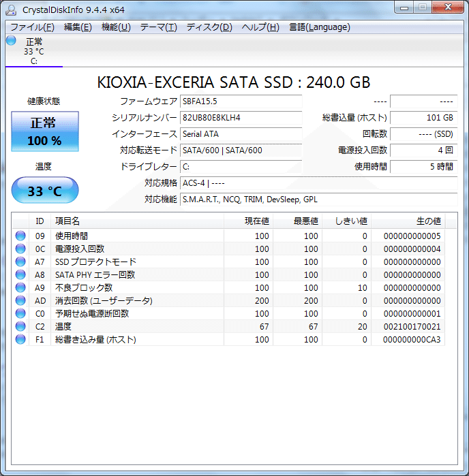Screen dimensions: 469x476
Task: Click the transfer mode field SATA/600 | SATA/600
Action: [x=241, y=150]
